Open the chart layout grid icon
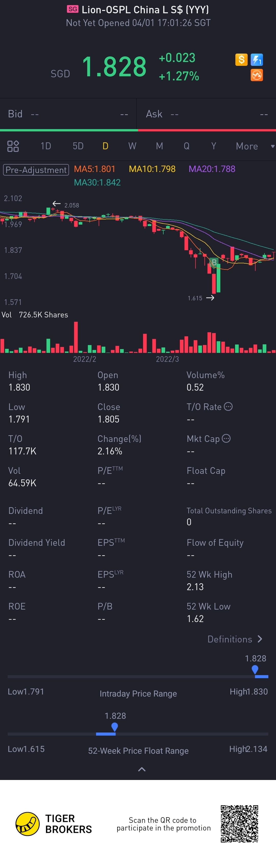The width and height of the screenshot is (276, 868). pyautogui.click(x=13, y=146)
